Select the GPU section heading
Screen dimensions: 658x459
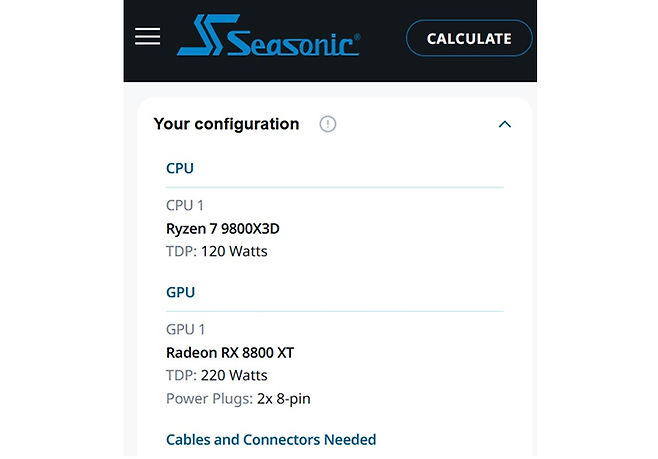[180, 293]
